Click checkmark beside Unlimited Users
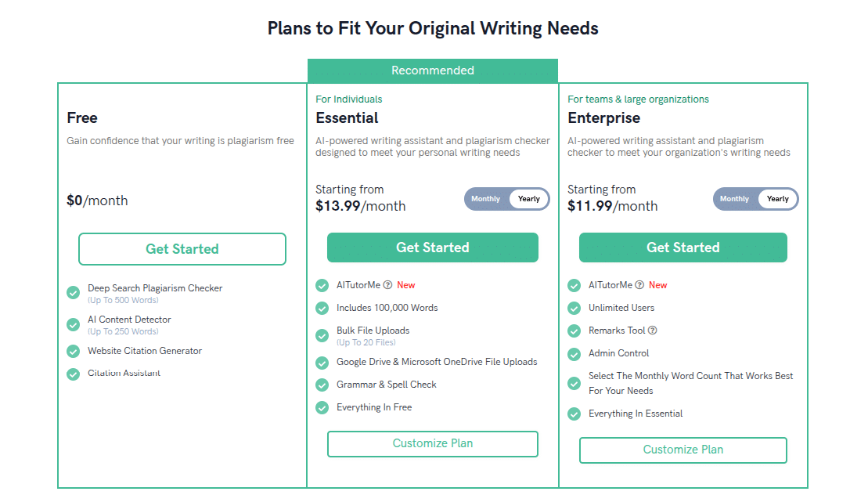This screenshot has width=868, height=495. [574, 308]
